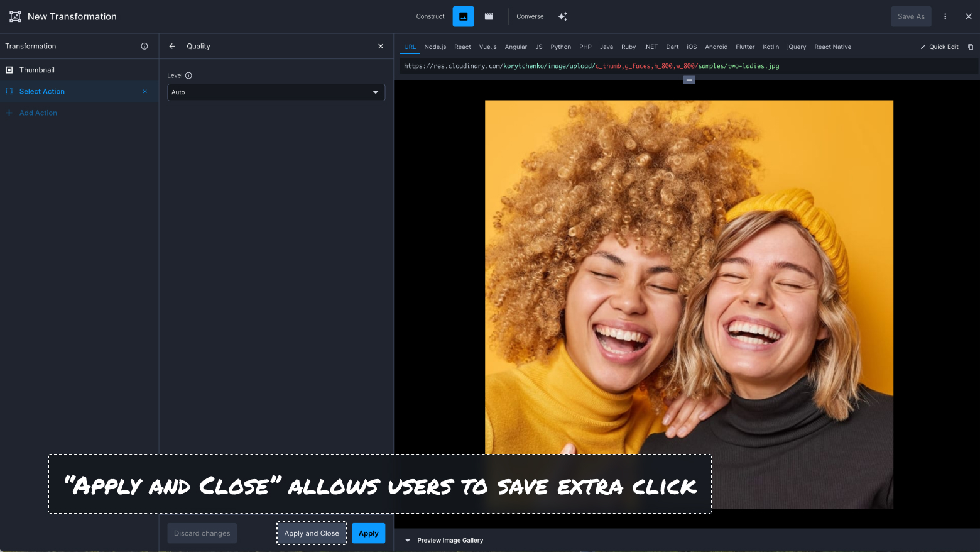Image resolution: width=980 pixels, height=552 pixels.
Task: Remove the Select Action entry
Action: 144,91
